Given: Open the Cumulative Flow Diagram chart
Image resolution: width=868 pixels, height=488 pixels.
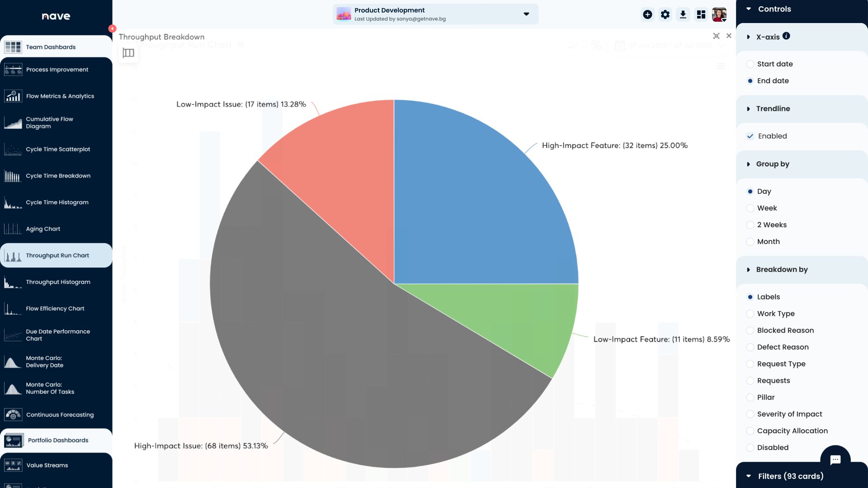Looking at the screenshot, I should (49, 122).
